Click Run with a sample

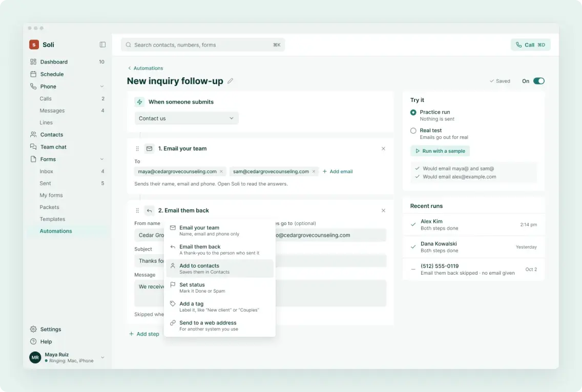point(440,151)
